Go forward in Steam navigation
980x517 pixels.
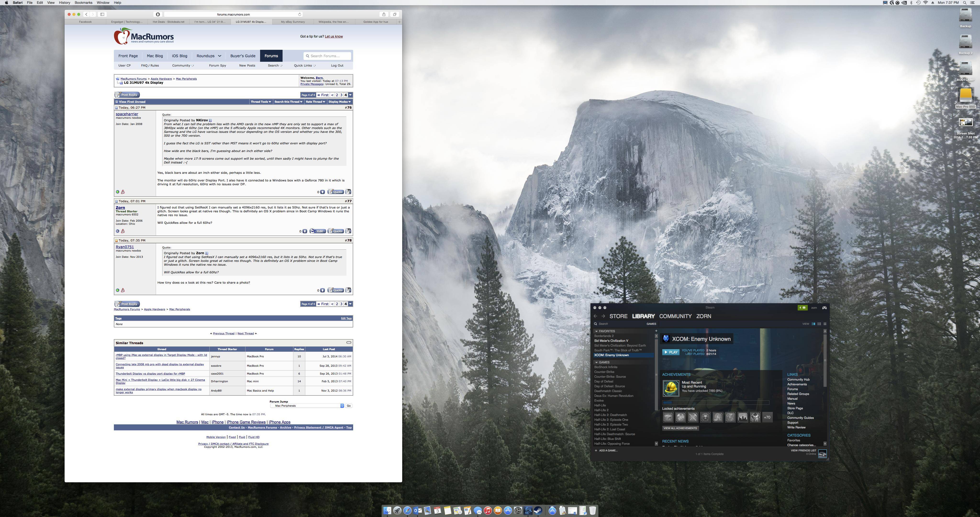603,316
